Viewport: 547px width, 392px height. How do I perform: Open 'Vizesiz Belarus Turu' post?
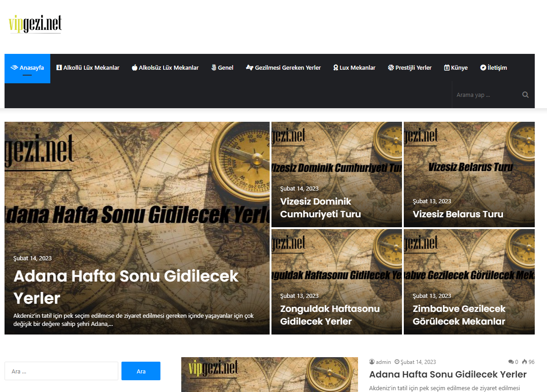click(x=458, y=214)
